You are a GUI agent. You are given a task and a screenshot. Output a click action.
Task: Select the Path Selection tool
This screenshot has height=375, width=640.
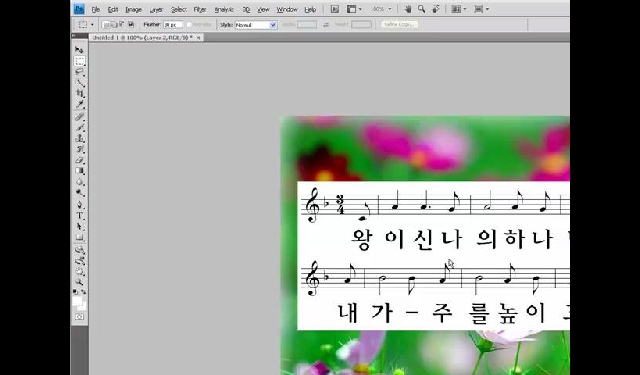coord(80,226)
